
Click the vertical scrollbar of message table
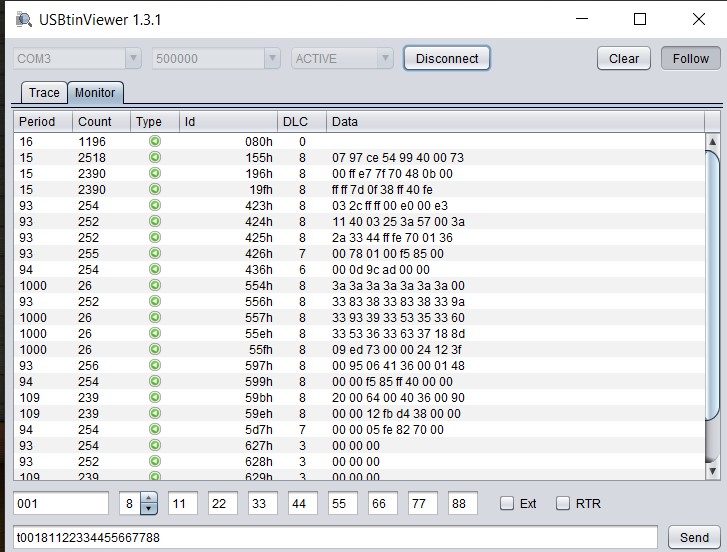click(x=712, y=300)
